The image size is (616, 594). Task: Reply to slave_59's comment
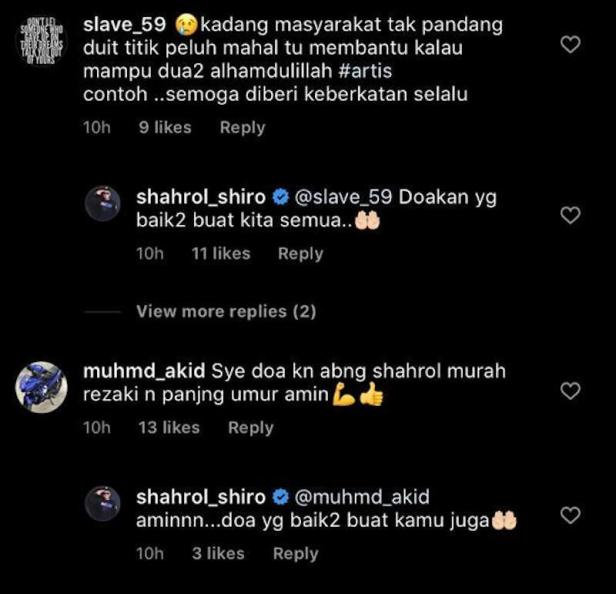[242, 128]
